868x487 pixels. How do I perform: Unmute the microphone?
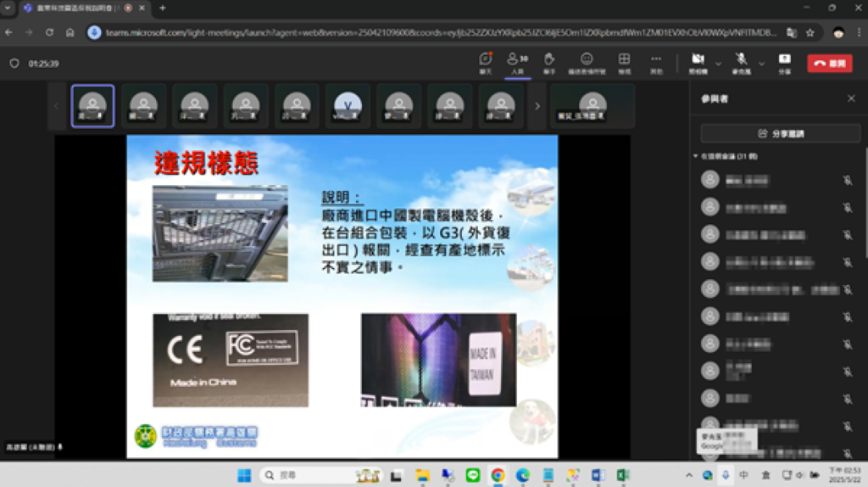coord(741,62)
